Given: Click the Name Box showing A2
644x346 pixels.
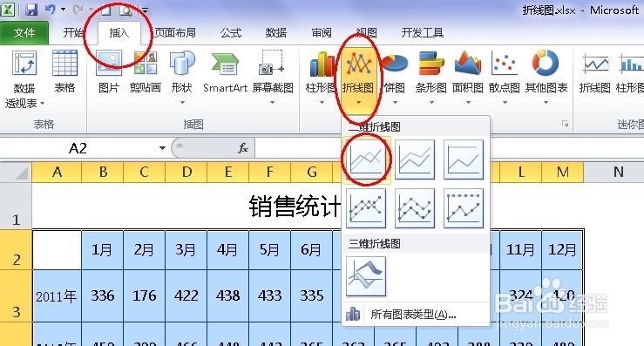Looking at the screenshot, I should pyautogui.click(x=78, y=148).
